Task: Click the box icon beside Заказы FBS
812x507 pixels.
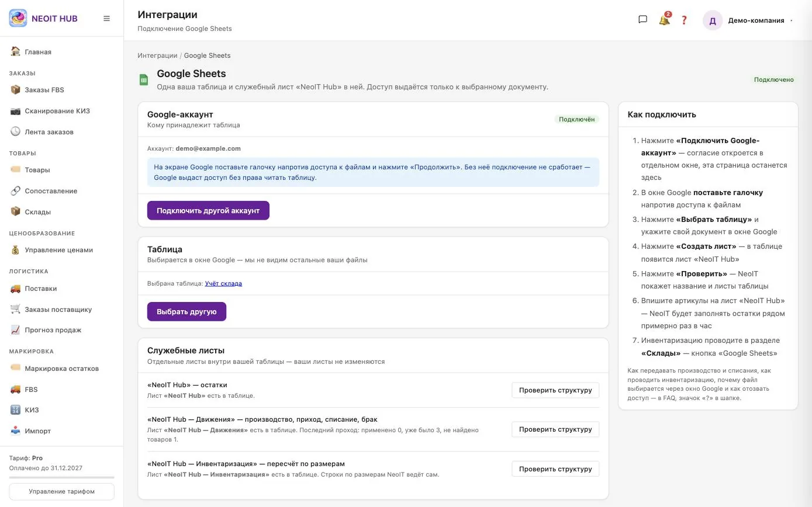Action: click(x=16, y=89)
